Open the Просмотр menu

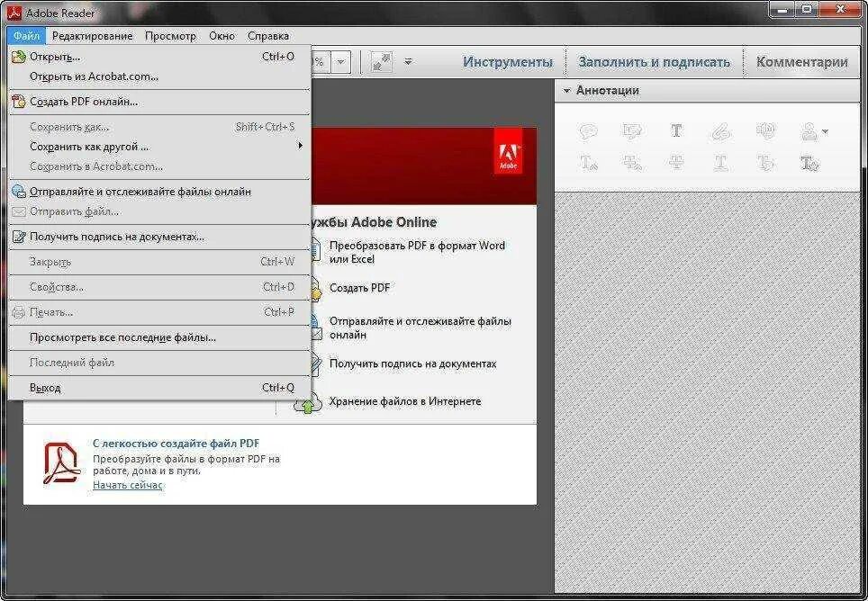pos(170,36)
